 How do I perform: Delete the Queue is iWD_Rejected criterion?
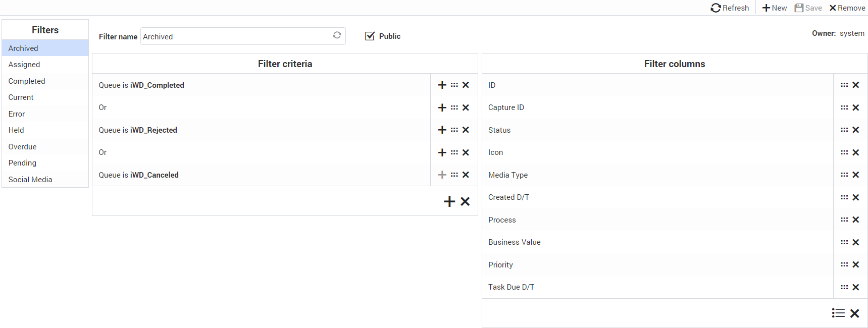(x=466, y=130)
